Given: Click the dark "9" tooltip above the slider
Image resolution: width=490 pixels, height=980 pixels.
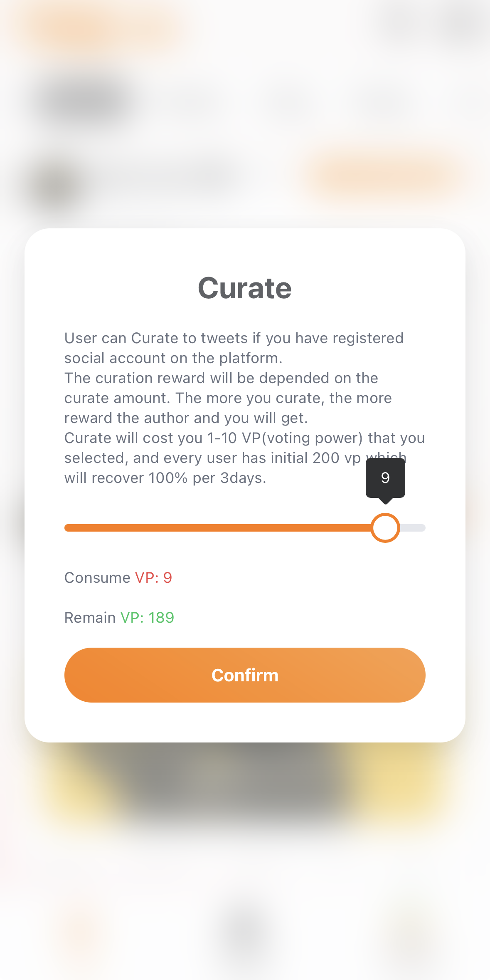Looking at the screenshot, I should pyautogui.click(x=385, y=478).
